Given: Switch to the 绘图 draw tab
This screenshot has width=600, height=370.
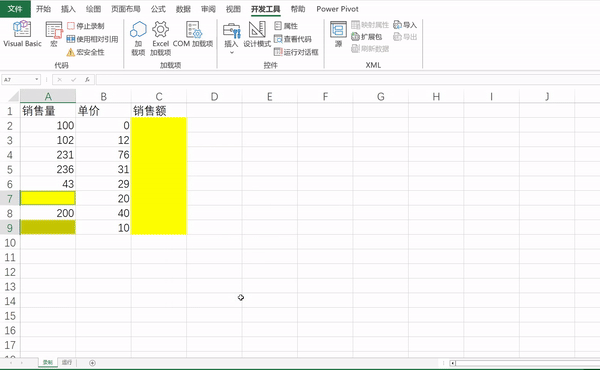Looking at the screenshot, I should tap(93, 9).
